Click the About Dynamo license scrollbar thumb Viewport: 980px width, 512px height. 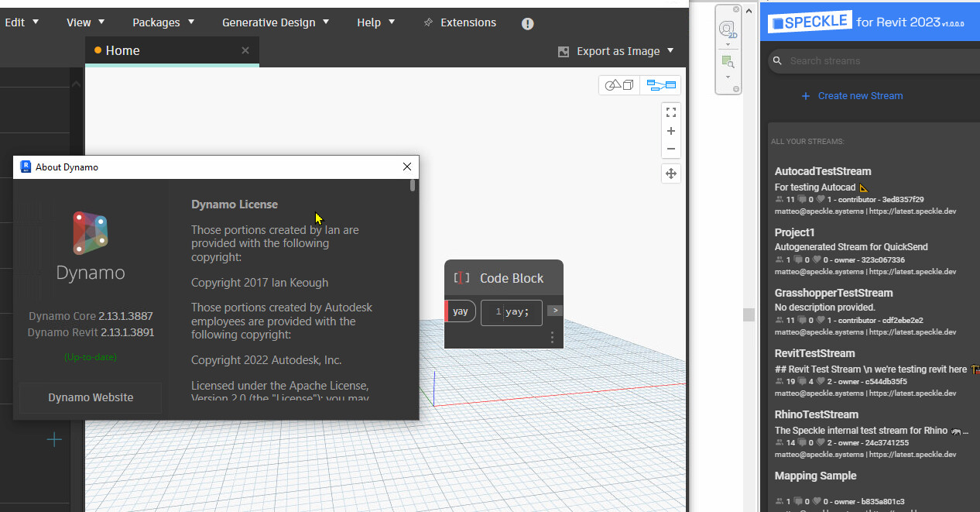tap(413, 186)
